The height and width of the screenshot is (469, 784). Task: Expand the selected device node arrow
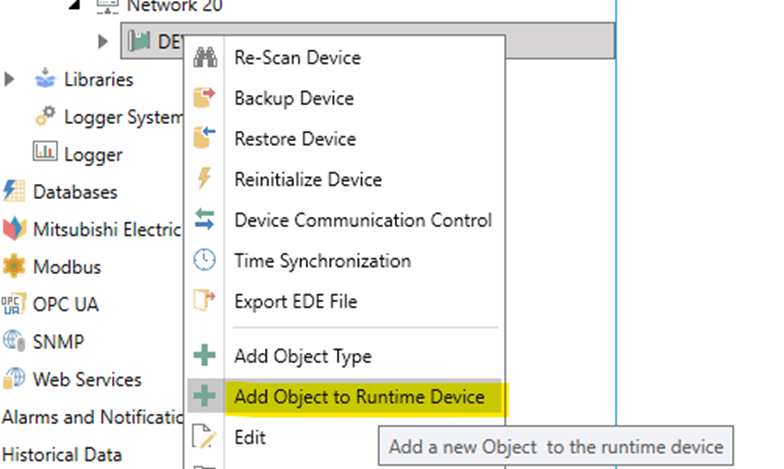point(104,41)
